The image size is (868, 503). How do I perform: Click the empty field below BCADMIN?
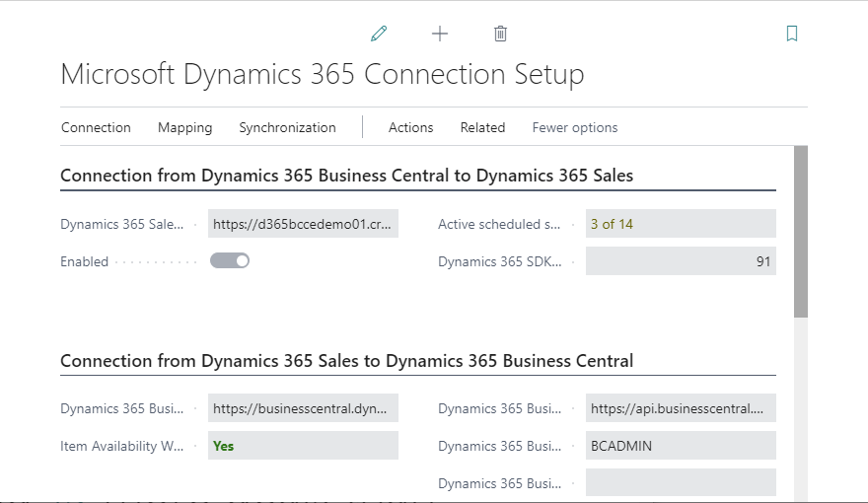pyautogui.click(x=681, y=482)
